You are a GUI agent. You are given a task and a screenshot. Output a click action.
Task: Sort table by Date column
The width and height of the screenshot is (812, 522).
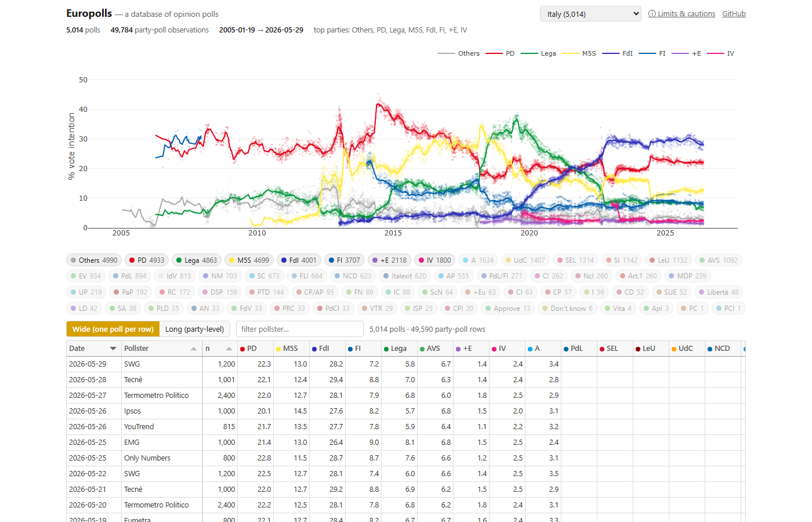(x=93, y=349)
